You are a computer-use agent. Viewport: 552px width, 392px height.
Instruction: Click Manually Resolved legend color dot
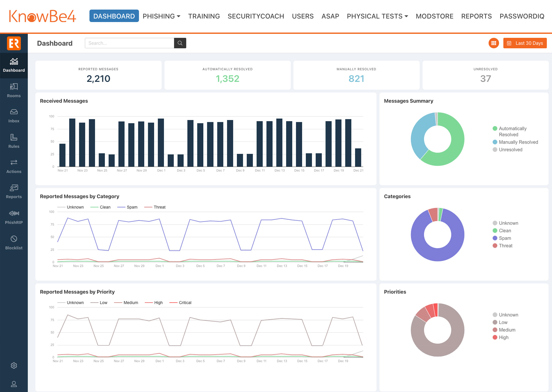pyautogui.click(x=495, y=142)
